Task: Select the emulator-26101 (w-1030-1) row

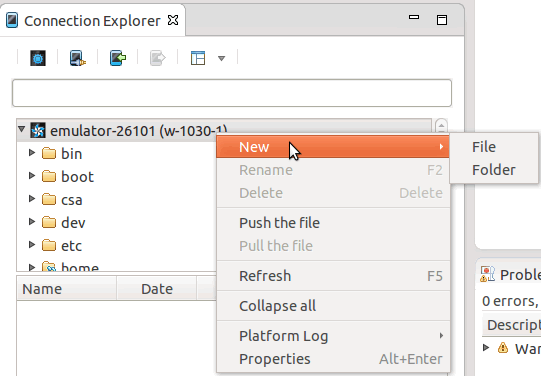Action: click(x=224, y=130)
